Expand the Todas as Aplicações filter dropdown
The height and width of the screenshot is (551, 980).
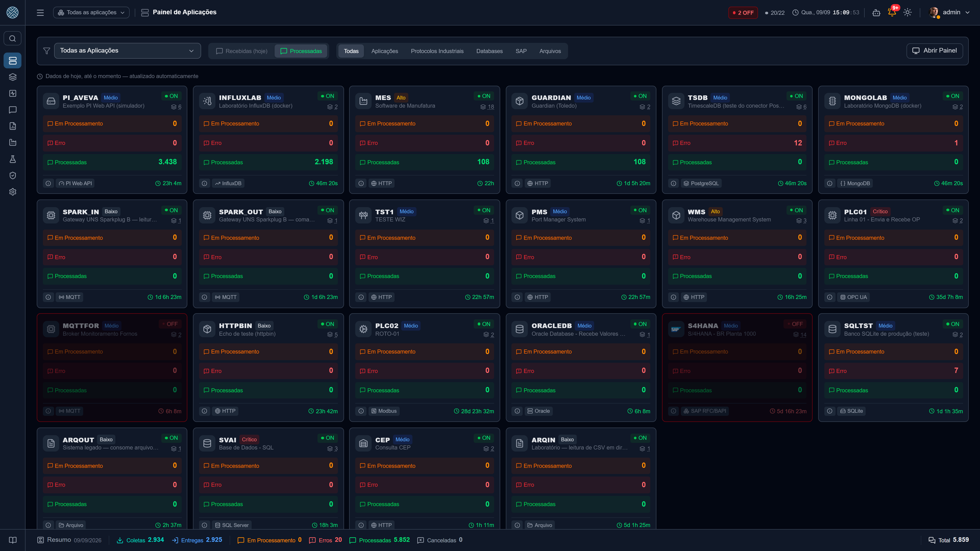coord(127,51)
